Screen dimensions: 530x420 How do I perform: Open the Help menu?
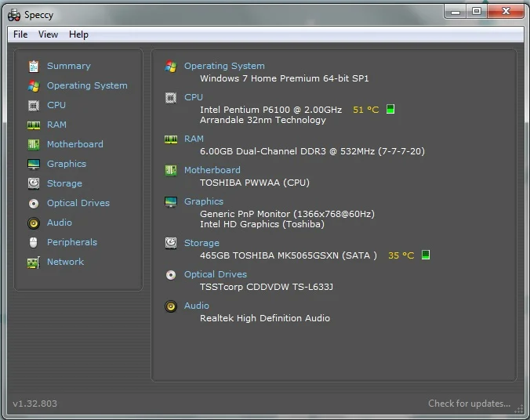[x=78, y=34]
